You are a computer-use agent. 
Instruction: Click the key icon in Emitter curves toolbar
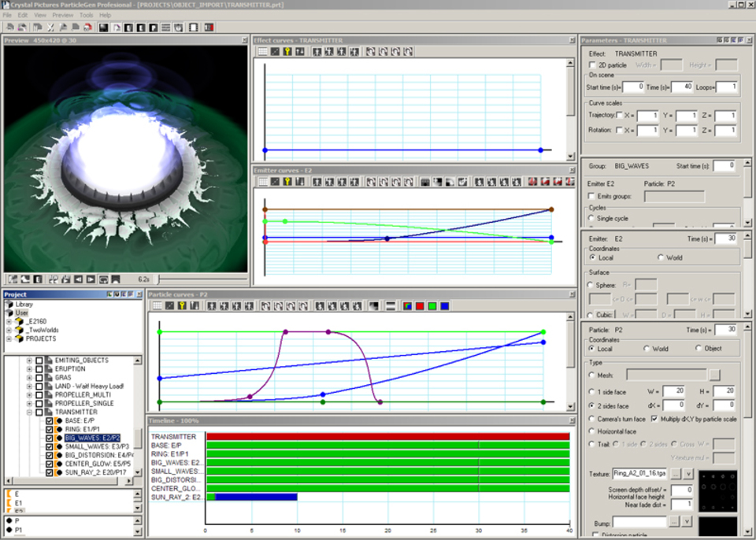pos(287,182)
